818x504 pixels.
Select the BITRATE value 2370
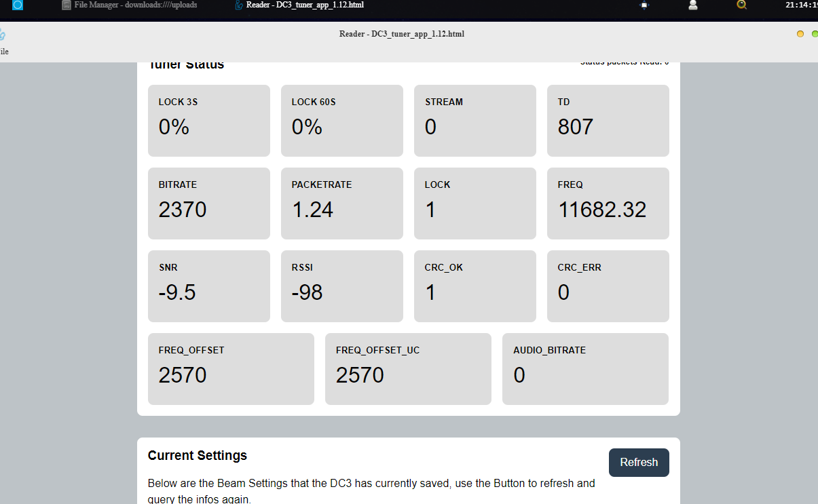(x=183, y=210)
